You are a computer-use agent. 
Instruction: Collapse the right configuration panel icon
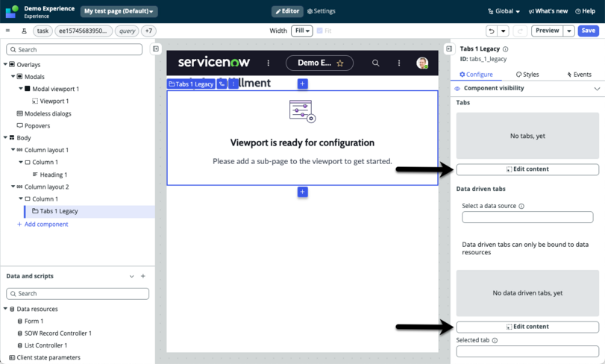pos(449,48)
